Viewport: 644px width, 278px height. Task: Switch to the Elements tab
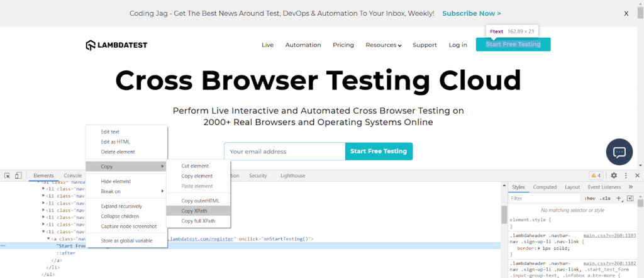(43, 175)
